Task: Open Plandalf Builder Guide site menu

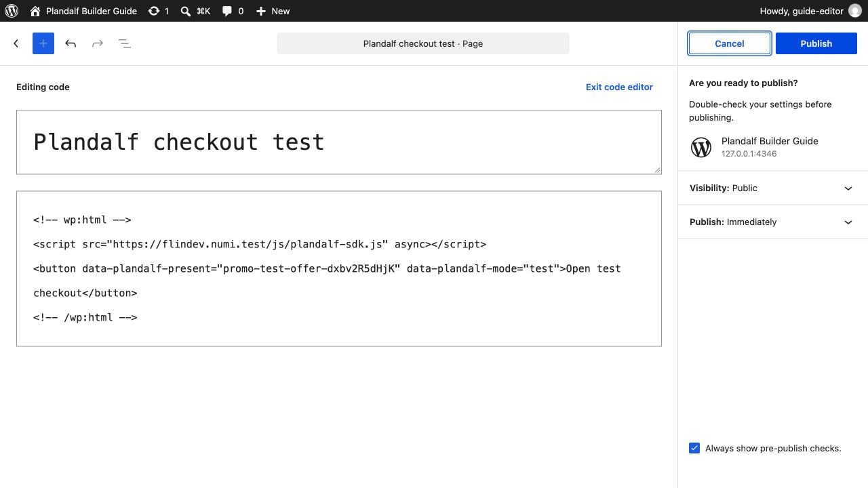Action: click(x=83, y=11)
